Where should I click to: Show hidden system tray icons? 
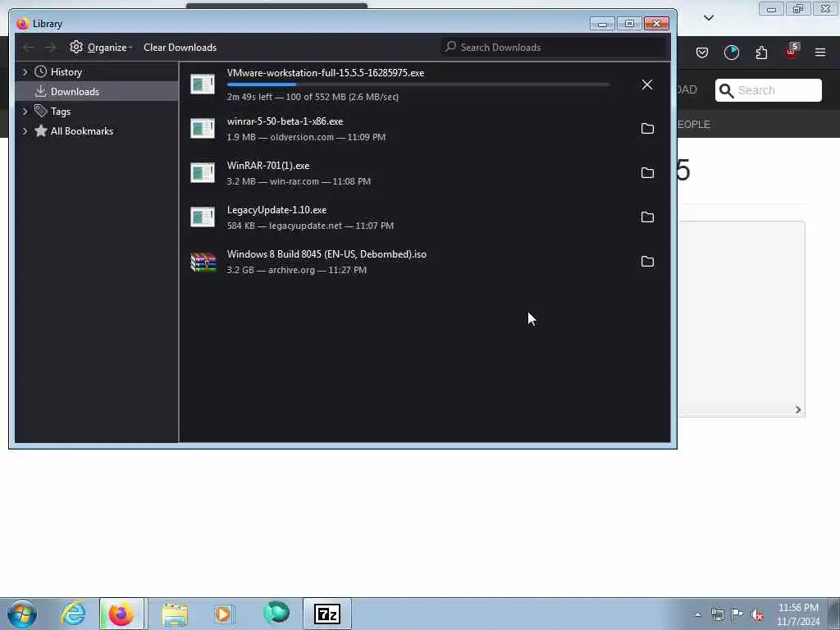point(697,615)
